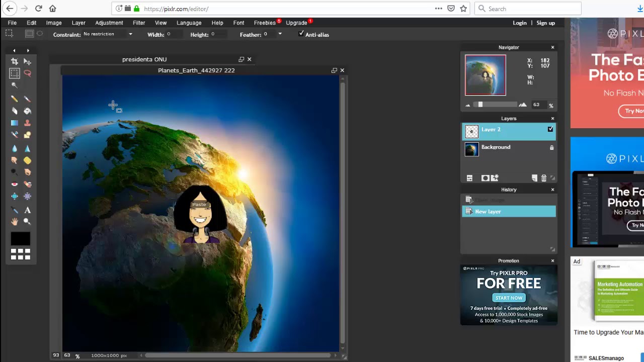Select the Brush tool

27,99
